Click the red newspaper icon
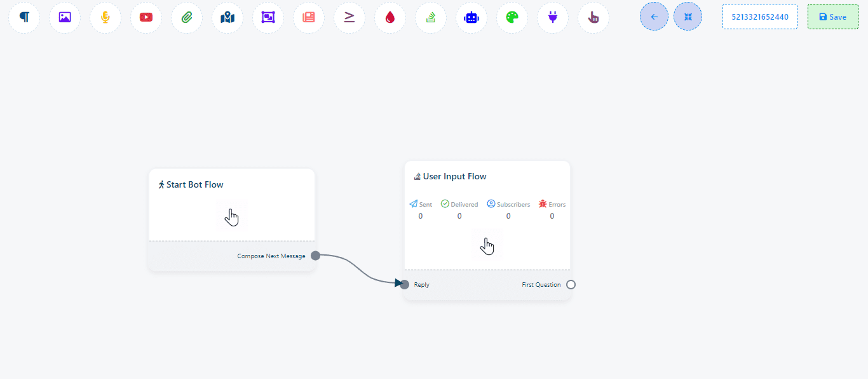This screenshot has height=379, width=868. (309, 17)
